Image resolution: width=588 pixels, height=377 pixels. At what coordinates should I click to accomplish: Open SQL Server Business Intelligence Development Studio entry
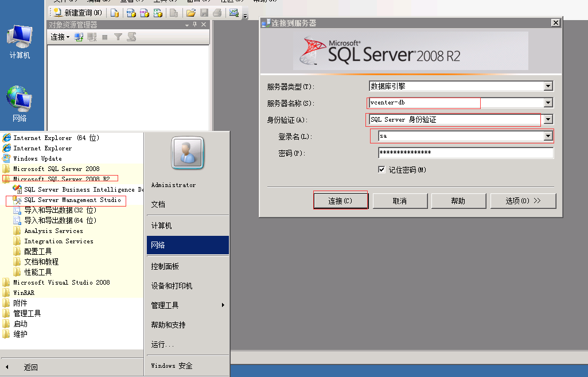[x=79, y=189]
